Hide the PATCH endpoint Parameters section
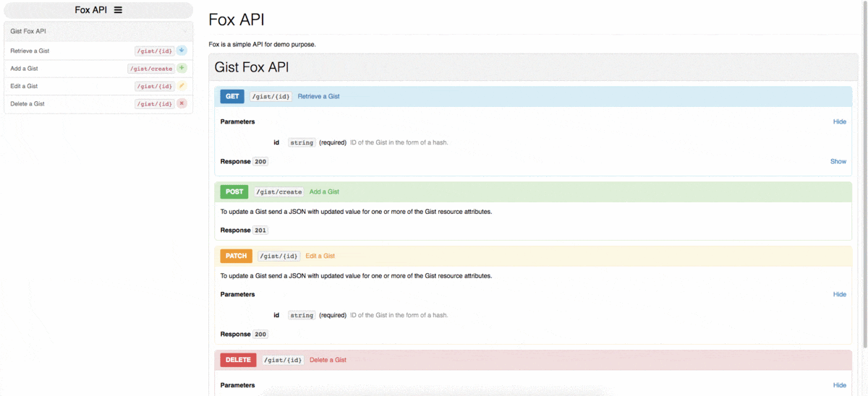The width and height of the screenshot is (868, 396). click(839, 294)
